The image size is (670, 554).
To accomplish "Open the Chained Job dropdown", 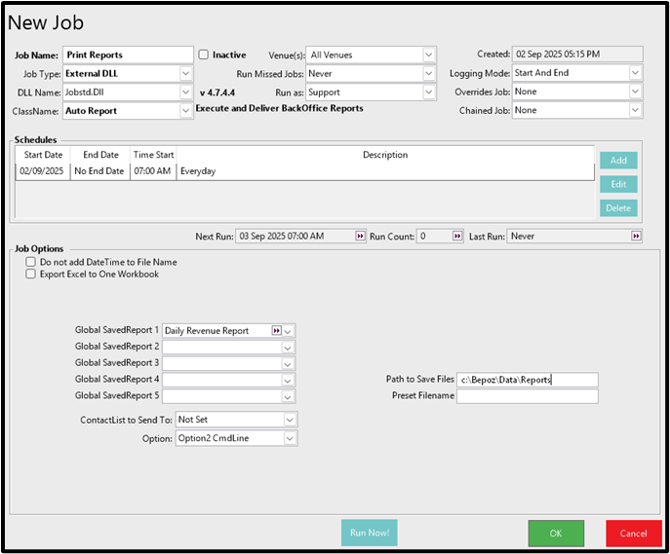I will pos(634,110).
